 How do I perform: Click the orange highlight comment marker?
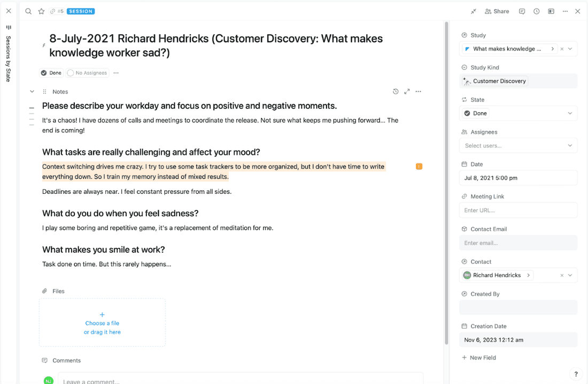pyautogui.click(x=419, y=167)
